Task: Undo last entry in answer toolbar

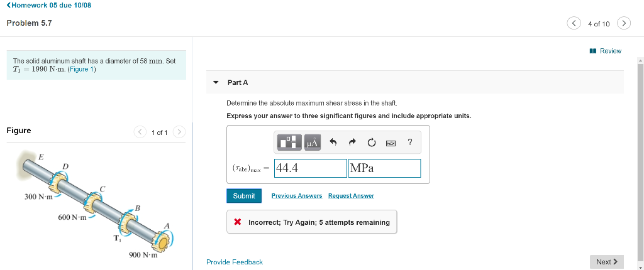Action: tap(333, 143)
